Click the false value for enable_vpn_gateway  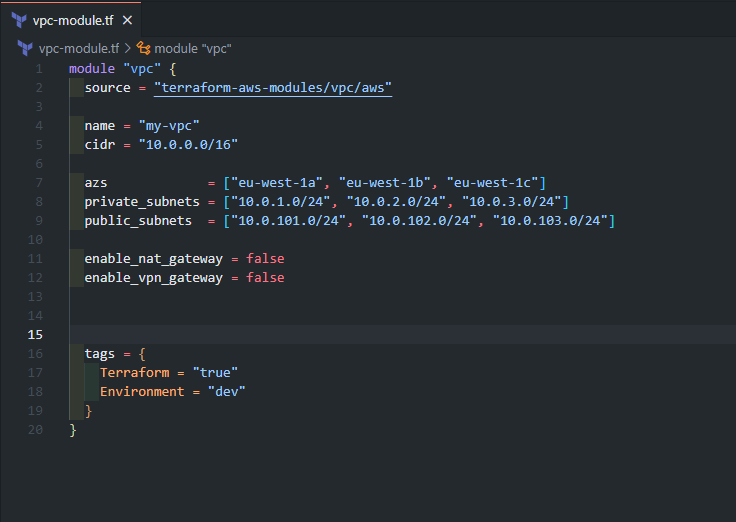pyautogui.click(x=265, y=277)
